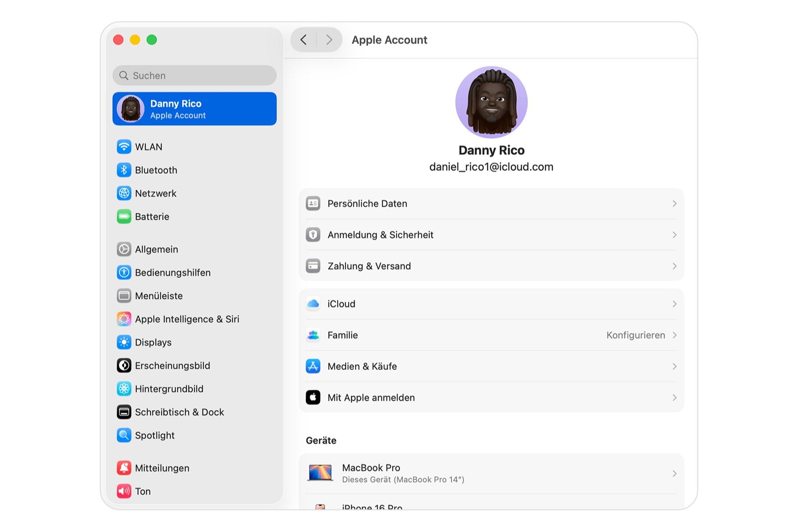The image size is (798, 532).
Task: Click Danny Rico's large profile avatar
Action: (491, 102)
